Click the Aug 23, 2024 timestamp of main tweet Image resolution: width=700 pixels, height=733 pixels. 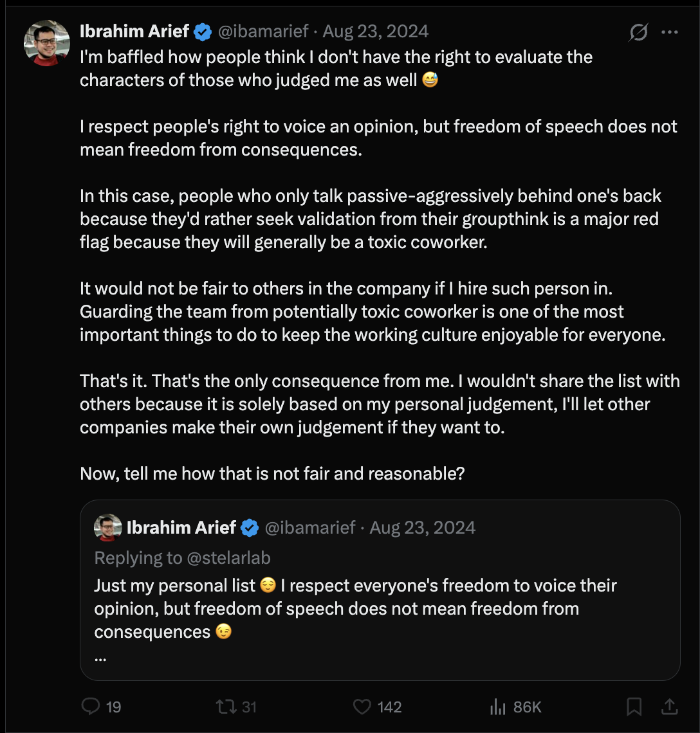(x=375, y=32)
